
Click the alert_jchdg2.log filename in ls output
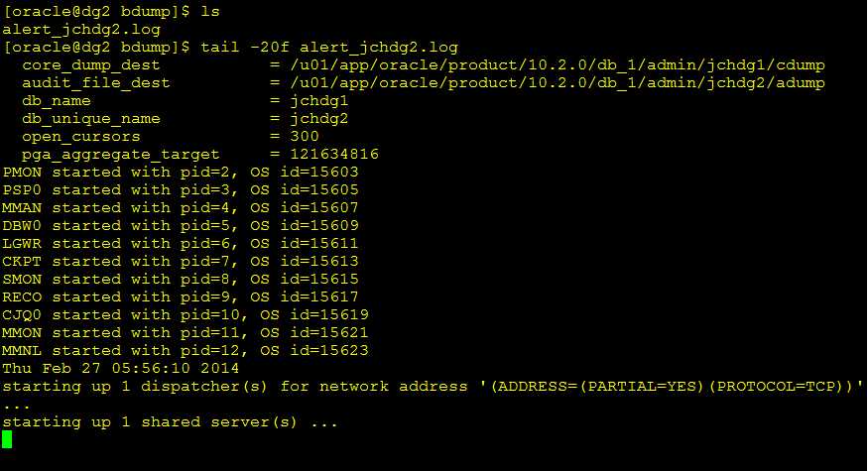(81, 30)
